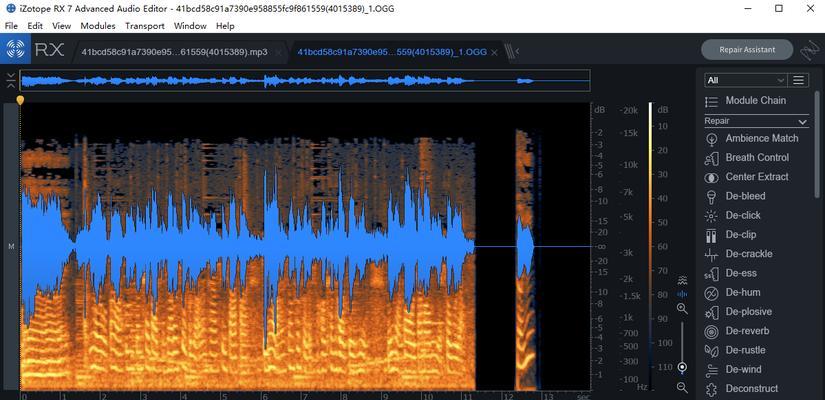This screenshot has width=825, height=400.
Task: Move the frequency zoom slider handle
Action: 682,367
